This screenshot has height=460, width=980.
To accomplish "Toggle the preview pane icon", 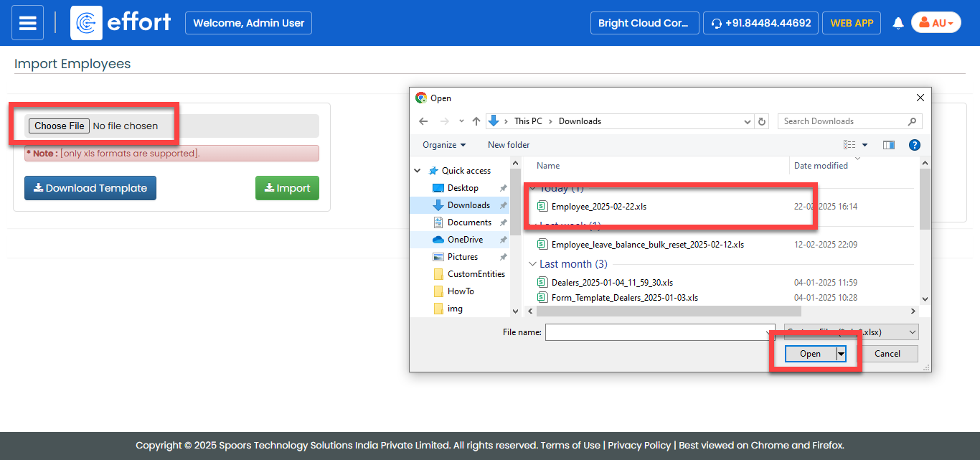I will (889, 145).
